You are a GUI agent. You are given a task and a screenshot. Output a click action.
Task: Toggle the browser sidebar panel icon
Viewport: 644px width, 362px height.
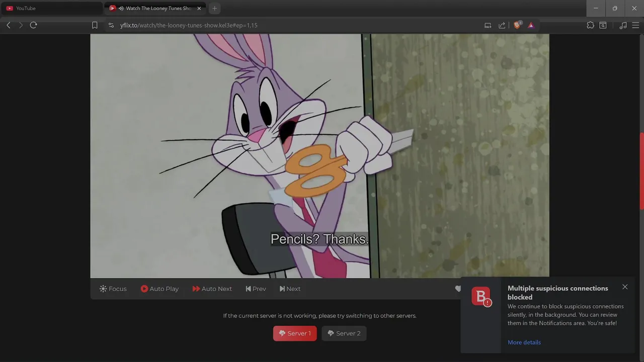coord(603,25)
